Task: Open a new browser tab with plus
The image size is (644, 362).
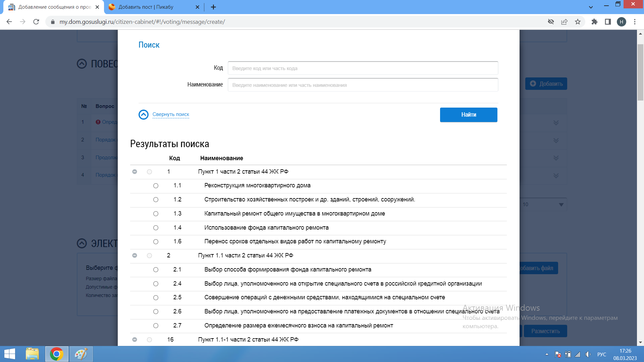Action: pos(213,7)
